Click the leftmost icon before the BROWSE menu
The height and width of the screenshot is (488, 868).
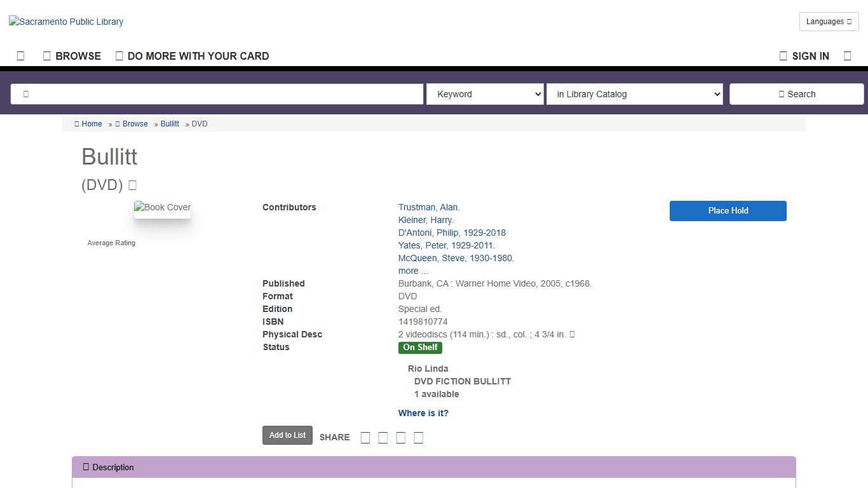20,56
